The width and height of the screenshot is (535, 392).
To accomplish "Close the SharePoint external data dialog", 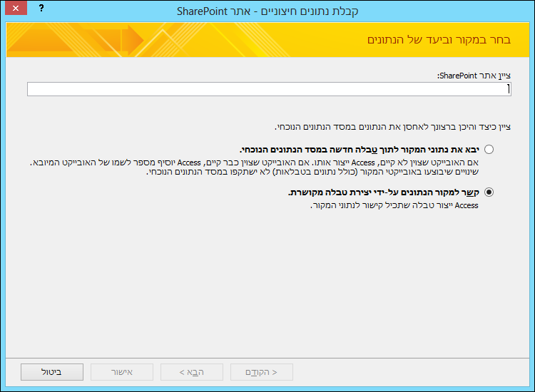I will pos(16,8).
